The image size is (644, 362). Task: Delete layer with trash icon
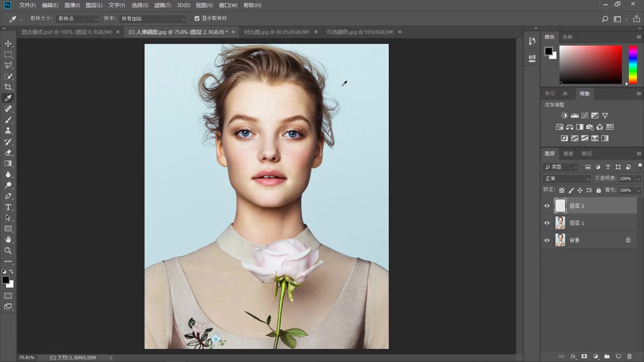[x=629, y=356]
